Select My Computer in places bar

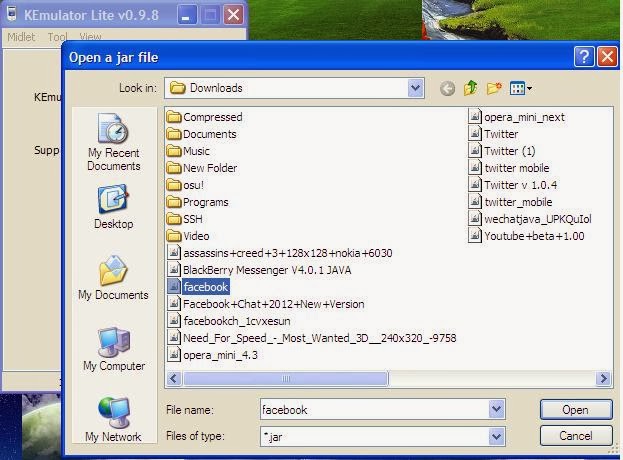[x=114, y=350]
